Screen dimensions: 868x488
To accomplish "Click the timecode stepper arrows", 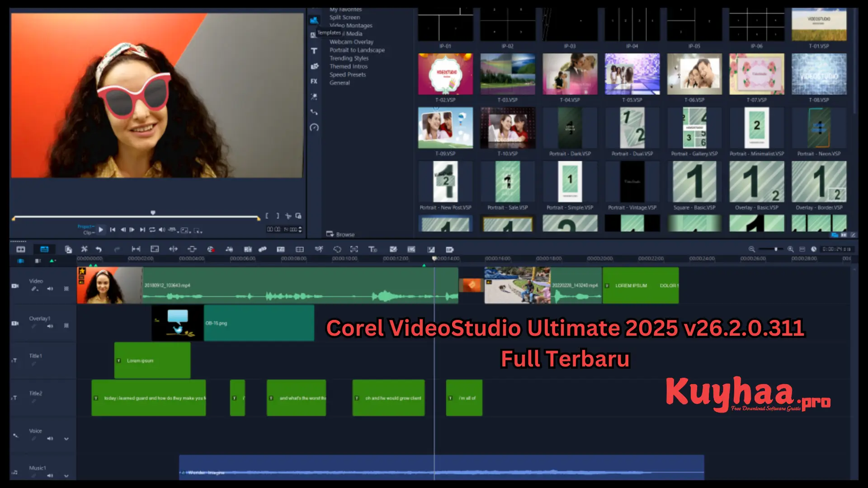I will (x=300, y=230).
